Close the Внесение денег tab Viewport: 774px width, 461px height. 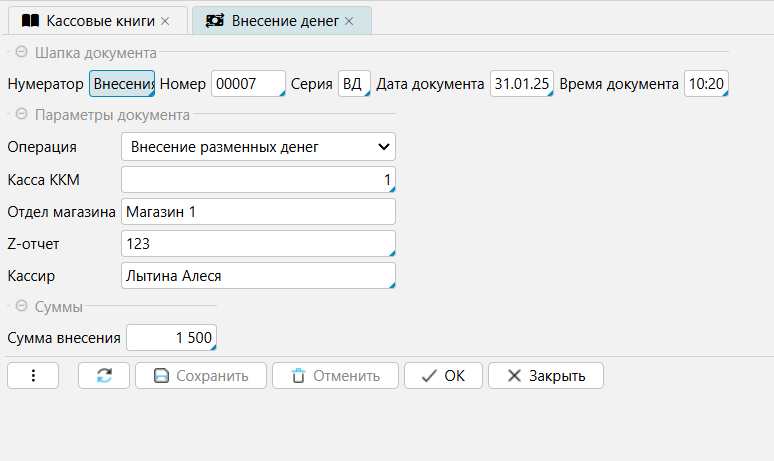pyautogui.click(x=349, y=20)
